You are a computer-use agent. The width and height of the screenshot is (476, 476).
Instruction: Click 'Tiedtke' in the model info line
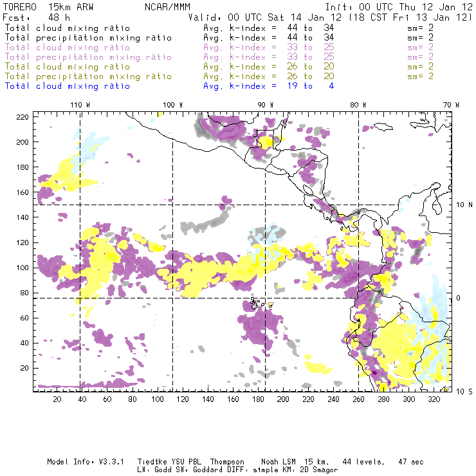click(x=152, y=462)
